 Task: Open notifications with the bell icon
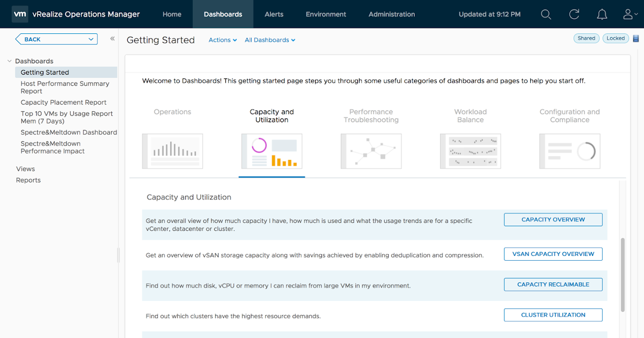click(602, 14)
